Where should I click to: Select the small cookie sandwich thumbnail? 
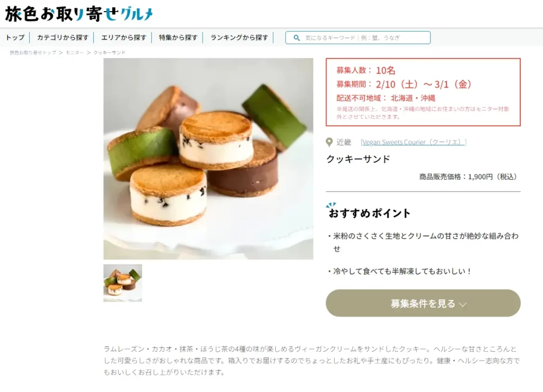point(122,283)
